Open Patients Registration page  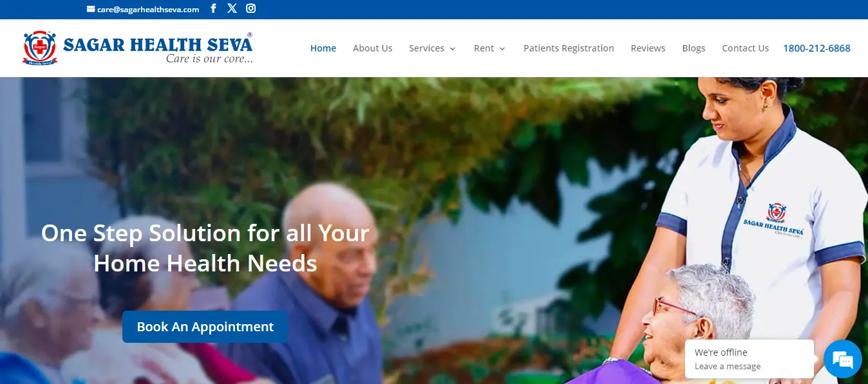click(569, 48)
